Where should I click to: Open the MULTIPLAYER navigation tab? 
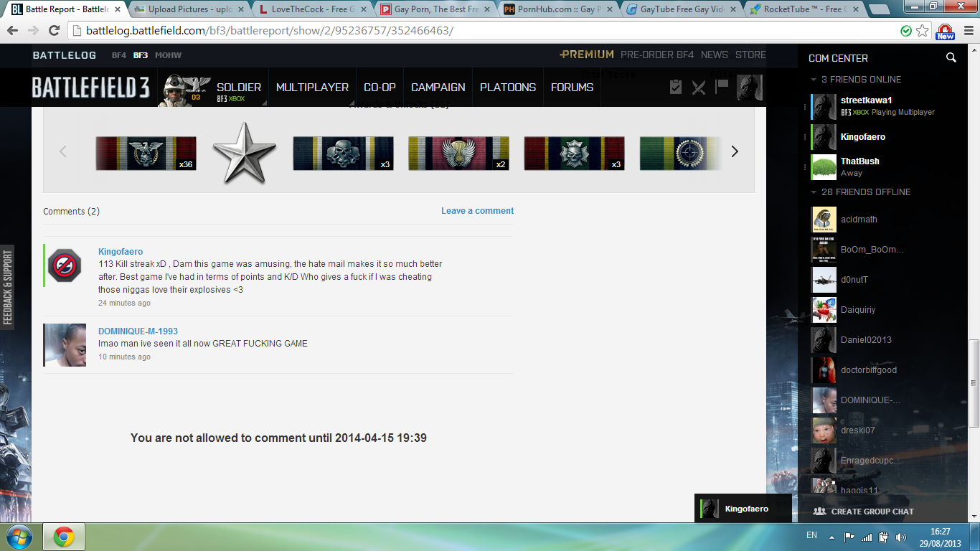(312, 88)
